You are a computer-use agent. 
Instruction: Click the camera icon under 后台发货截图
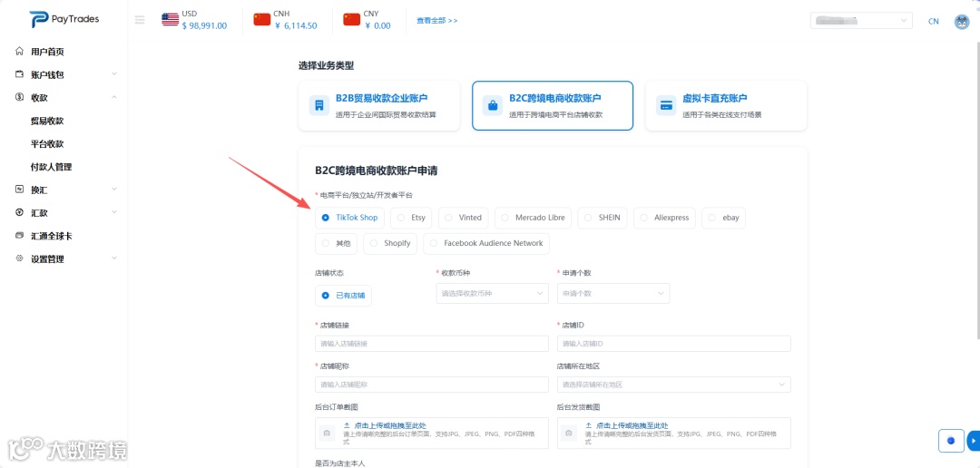click(x=568, y=433)
